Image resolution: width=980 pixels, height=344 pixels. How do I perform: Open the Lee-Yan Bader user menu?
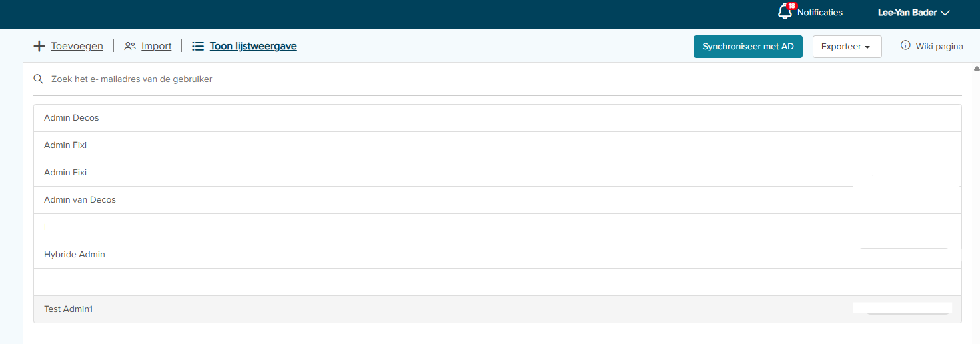click(913, 13)
